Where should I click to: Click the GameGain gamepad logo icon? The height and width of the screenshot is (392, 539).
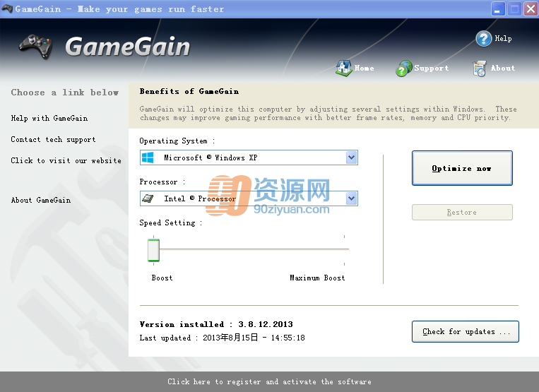pos(36,47)
